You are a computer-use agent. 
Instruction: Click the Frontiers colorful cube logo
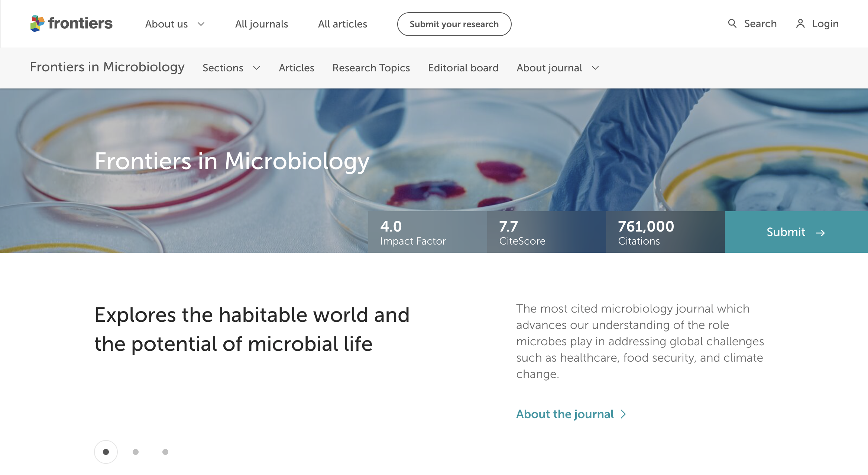point(38,23)
